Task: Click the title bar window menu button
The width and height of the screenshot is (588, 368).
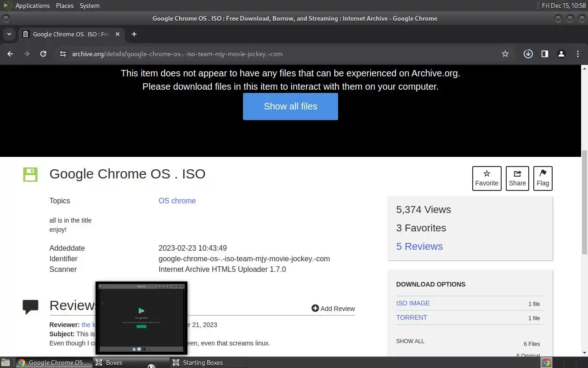Action: 6,19
